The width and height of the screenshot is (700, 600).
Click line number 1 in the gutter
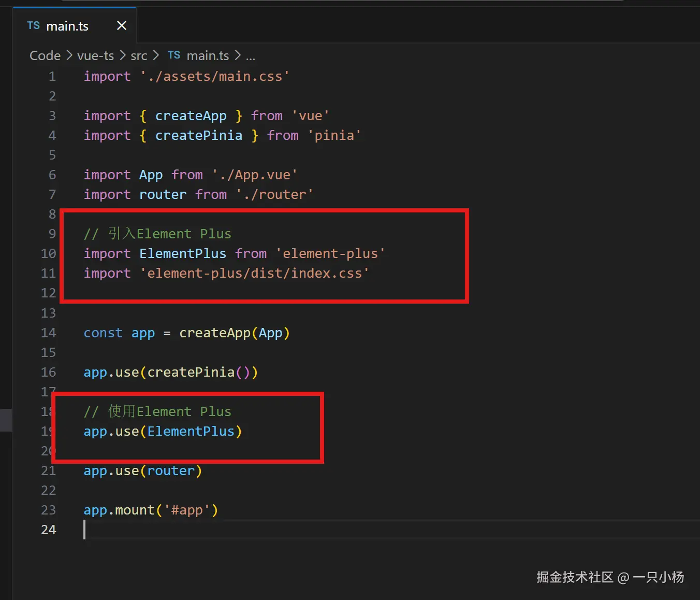(52, 77)
